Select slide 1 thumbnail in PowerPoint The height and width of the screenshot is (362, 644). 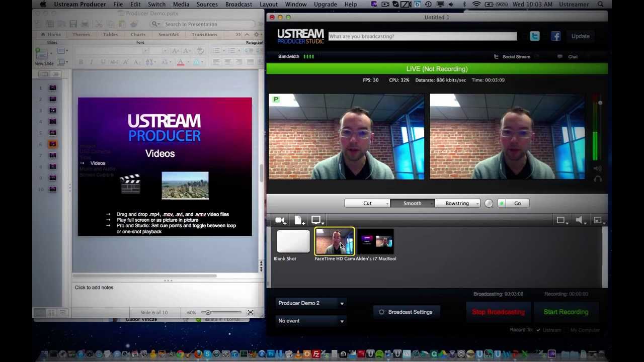click(53, 88)
